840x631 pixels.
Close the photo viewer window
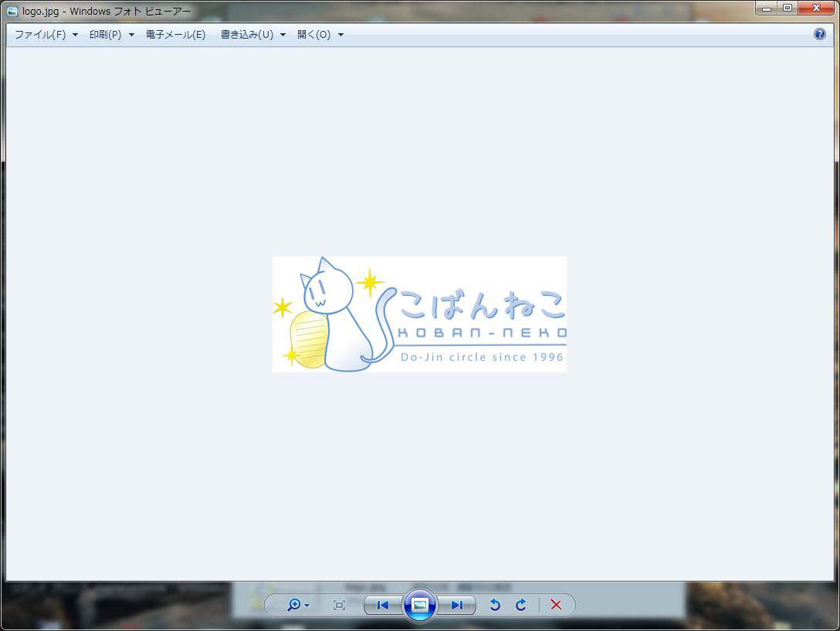816,8
